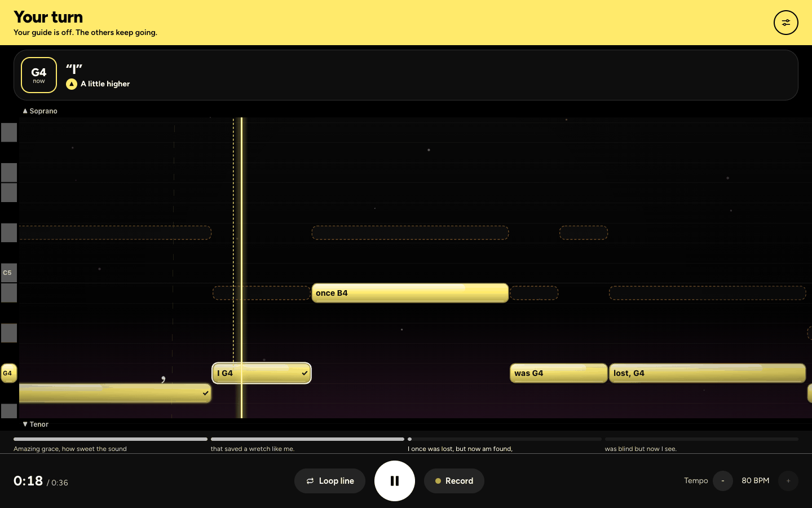
Task: Click the C5 key on the piano roll
Action: [x=9, y=273]
